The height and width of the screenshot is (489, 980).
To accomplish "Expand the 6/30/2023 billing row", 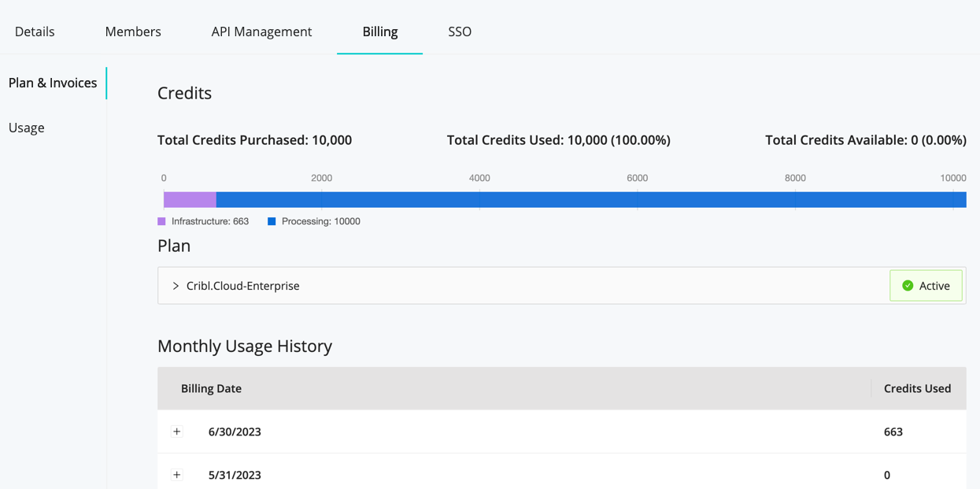I will coord(177,432).
